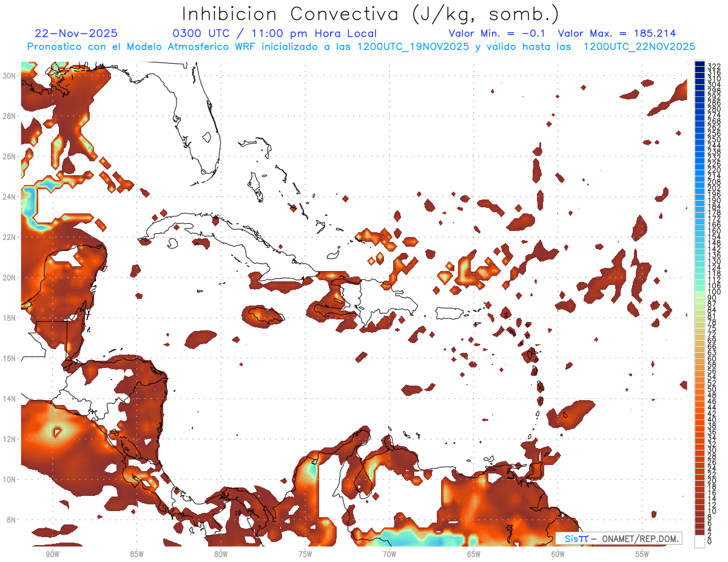728x562 pixels.
Task: Click the "0300 UTC / 11:00 pm Hora Local" time text
Action: click(275, 33)
